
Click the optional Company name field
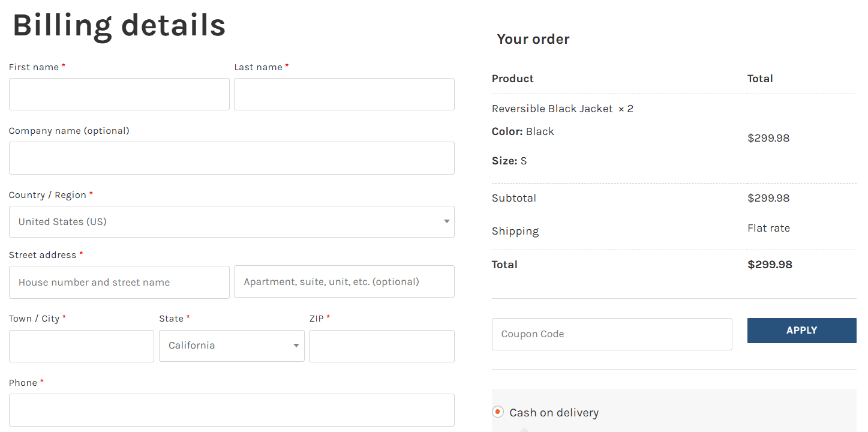coord(232,158)
